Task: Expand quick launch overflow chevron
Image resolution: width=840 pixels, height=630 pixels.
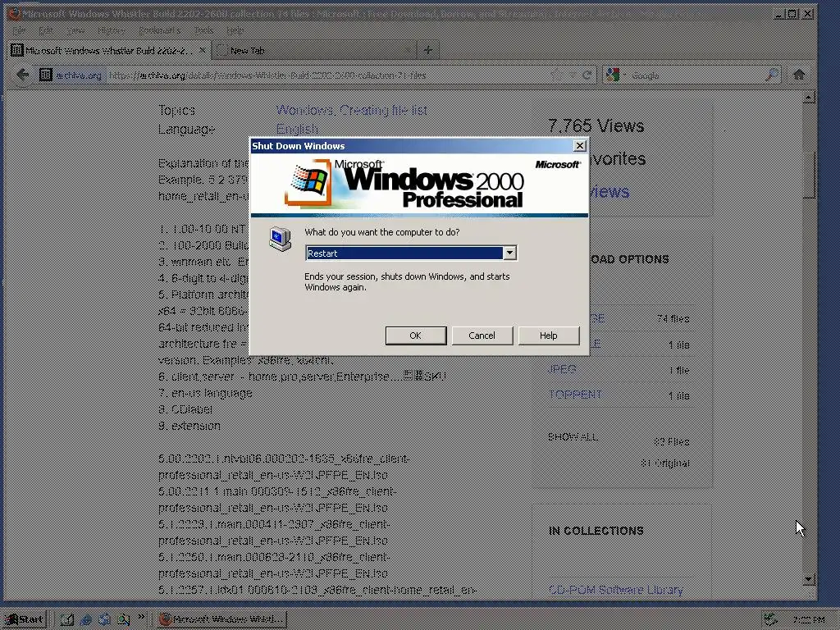Action: click(141, 617)
